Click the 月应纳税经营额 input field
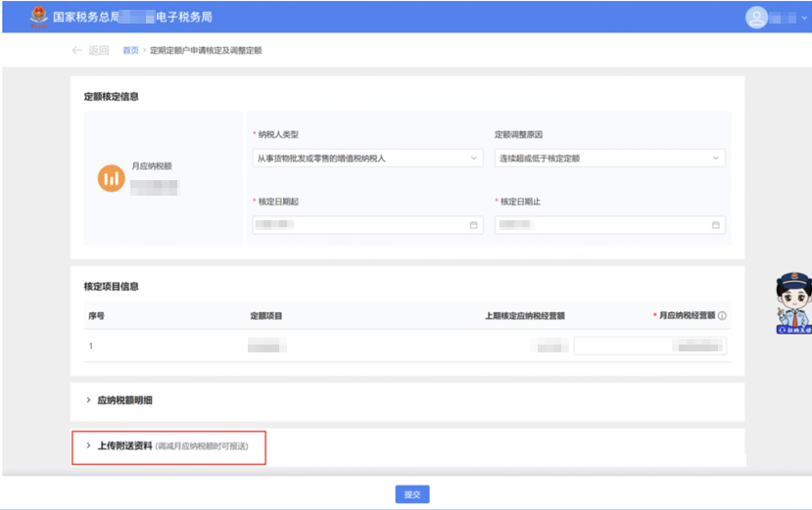The width and height of the screenshot is (812, 510). pyautogui.click(x=649, y=346)
